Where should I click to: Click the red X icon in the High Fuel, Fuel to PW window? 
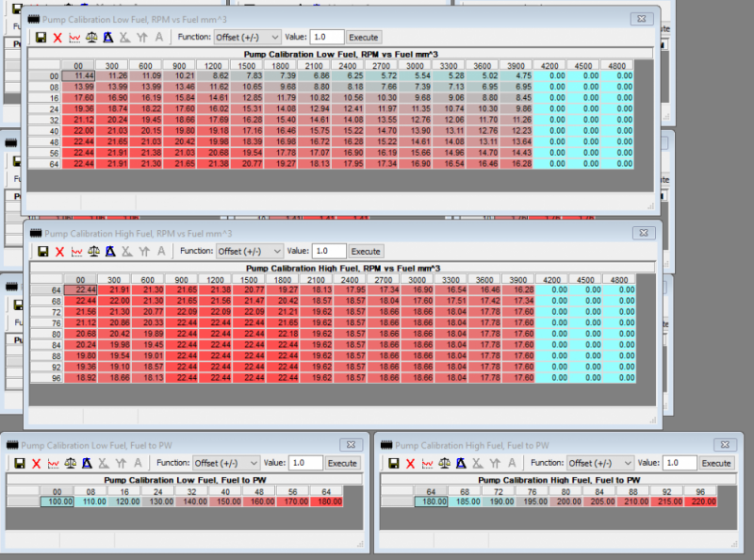click(411, 464)
